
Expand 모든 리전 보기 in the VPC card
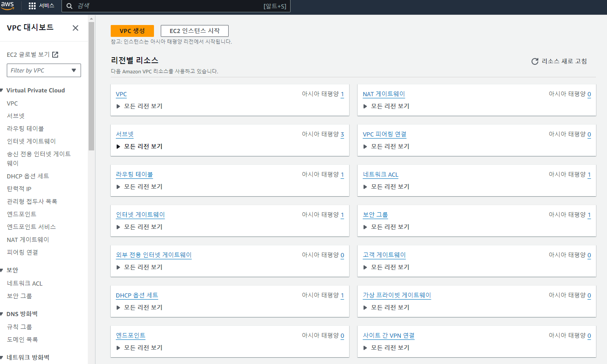[140, 106]
